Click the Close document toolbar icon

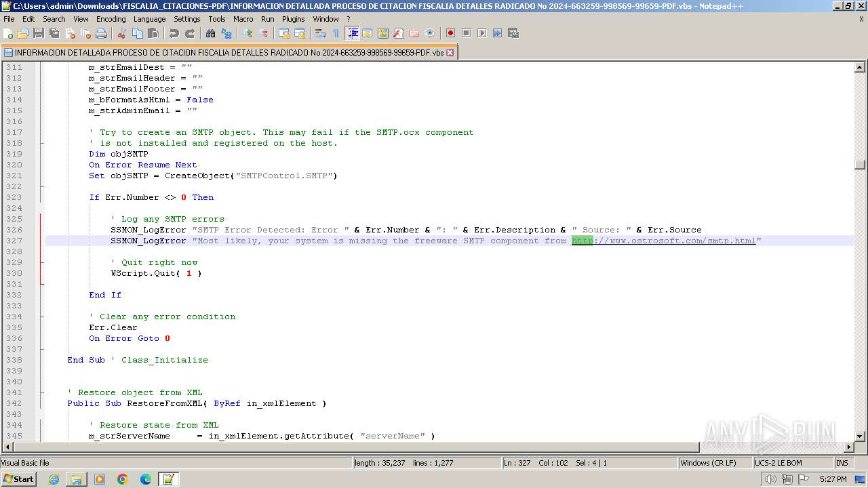coord(70,33)
